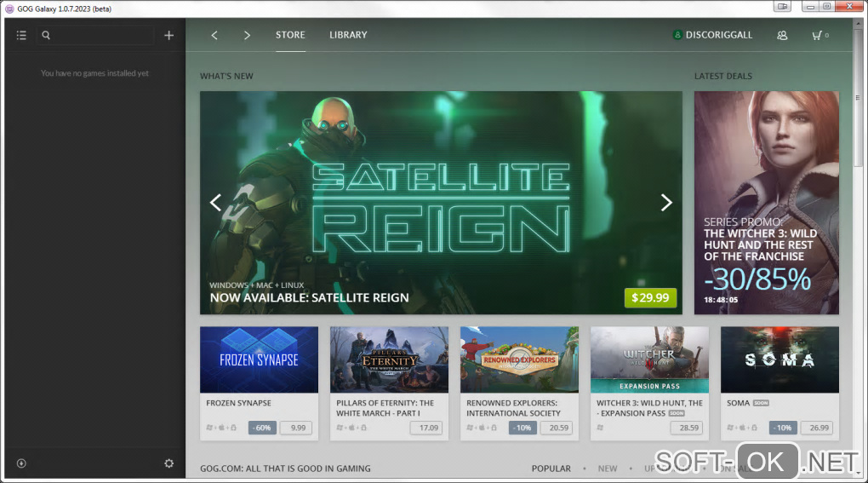Click the $29.99 Satellite Reign price button
868x483 pixels.
pyautogui.click(x=650, y=297)
